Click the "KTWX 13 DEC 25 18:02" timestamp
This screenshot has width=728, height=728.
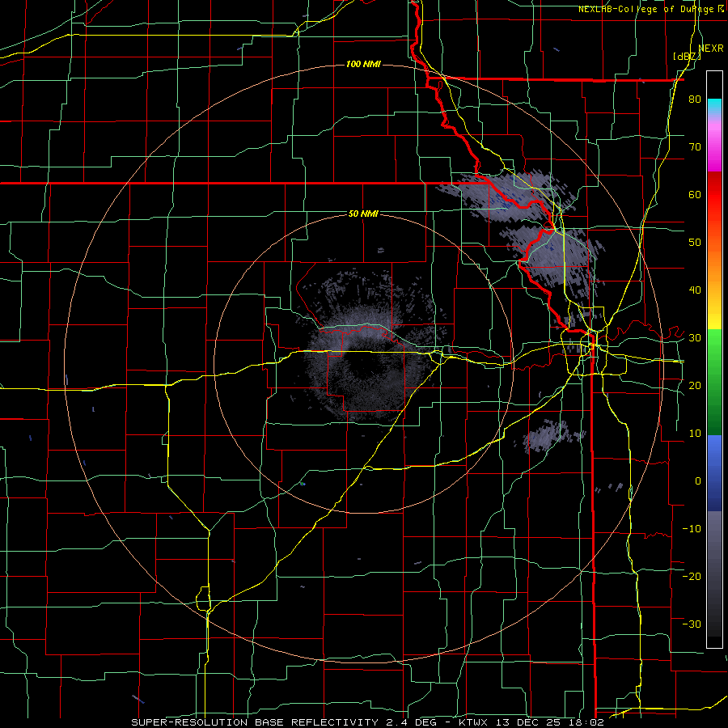[531, 722]
